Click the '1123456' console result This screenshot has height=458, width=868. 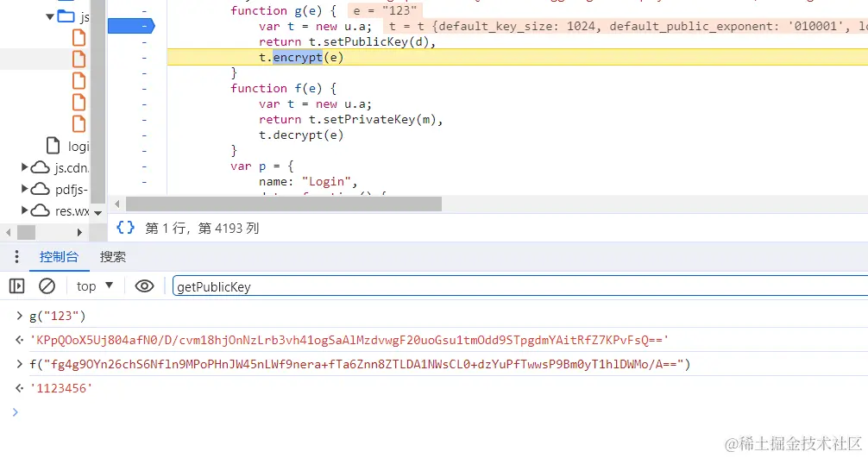click(x=61, y=388)
